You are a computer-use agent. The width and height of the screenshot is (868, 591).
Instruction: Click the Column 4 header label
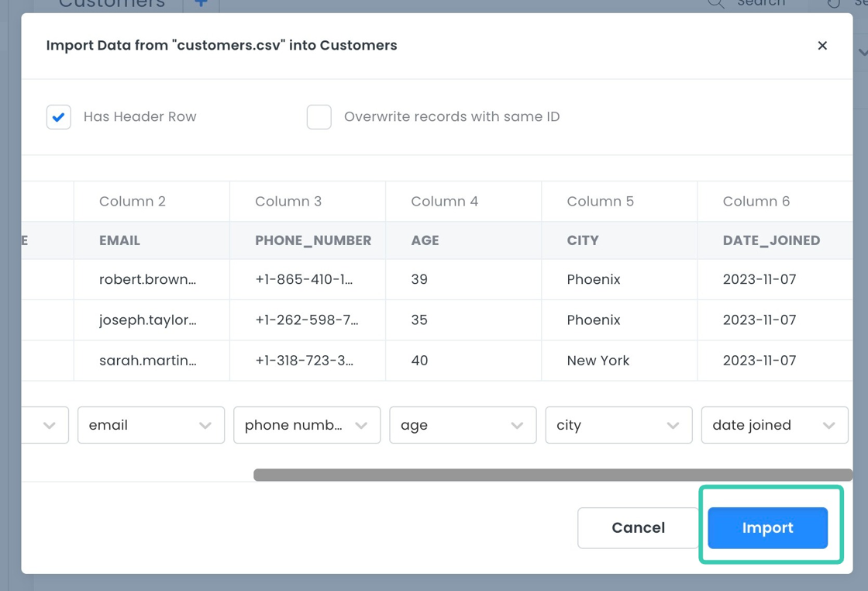444,202
